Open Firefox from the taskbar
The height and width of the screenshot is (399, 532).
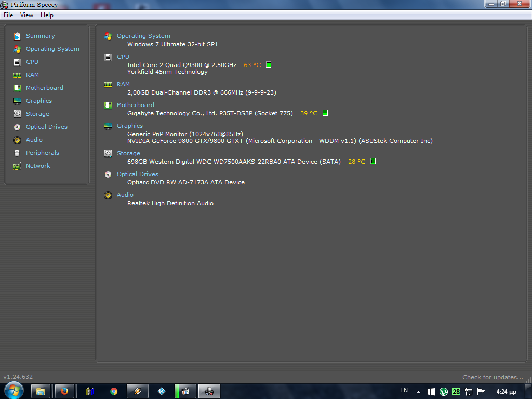tap(64, 392)
